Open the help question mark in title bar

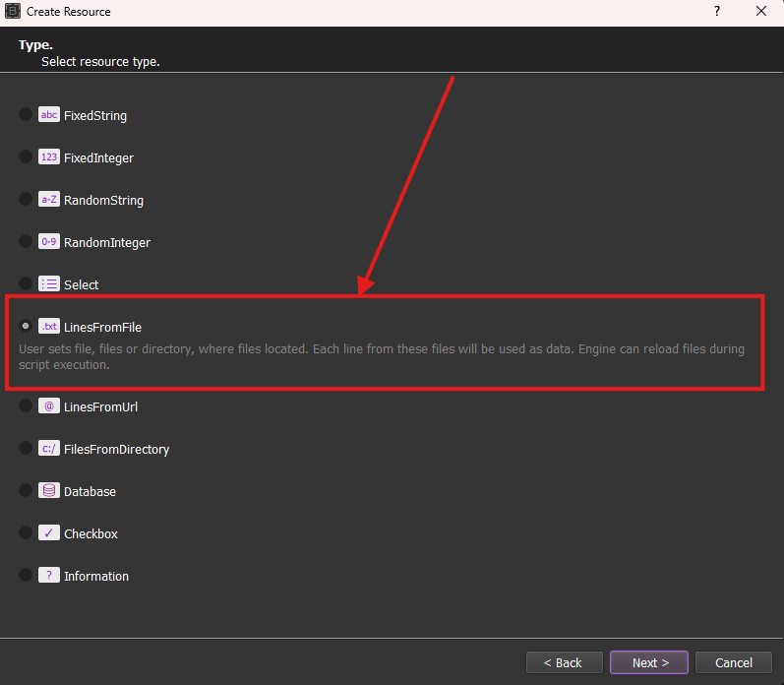pos(716,12)
